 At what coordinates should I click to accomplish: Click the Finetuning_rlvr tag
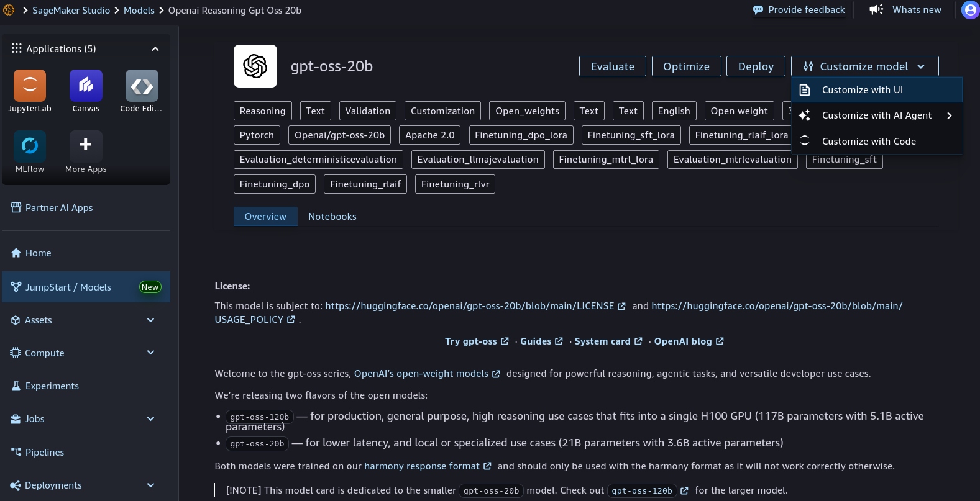tap(455, 184)
